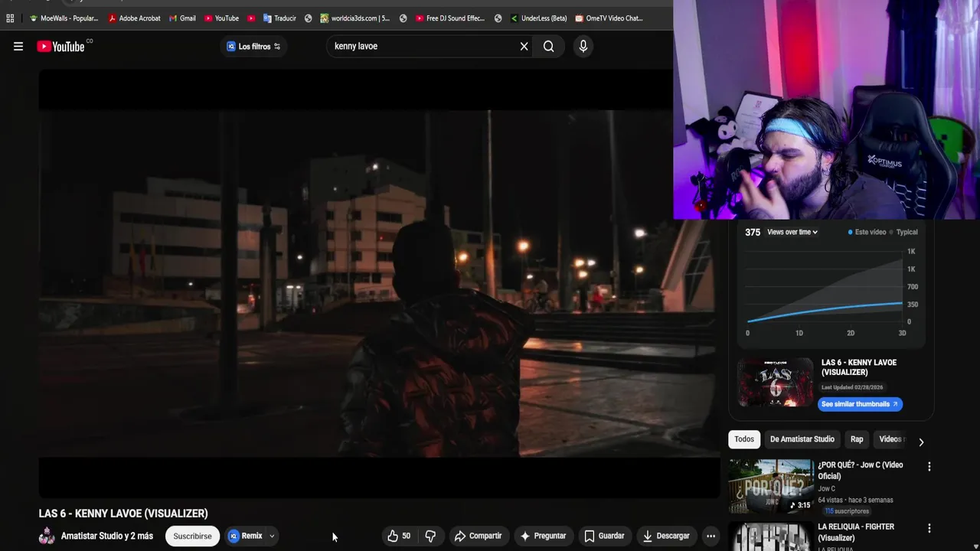
Task: Share the video via Compartir
Action: tap(478, 536)
